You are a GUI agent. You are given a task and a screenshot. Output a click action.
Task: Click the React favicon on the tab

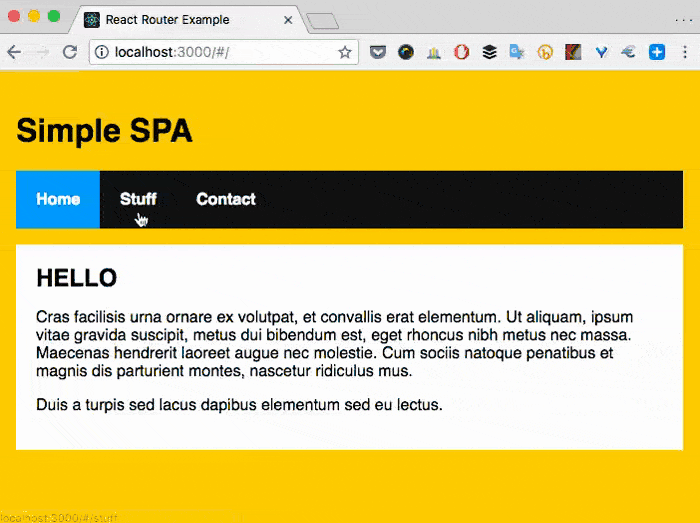tap(92, 20)
